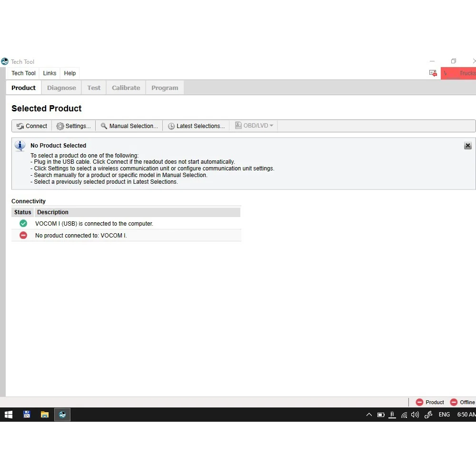Click the message notification icon near Trucks

click(433, 73)
